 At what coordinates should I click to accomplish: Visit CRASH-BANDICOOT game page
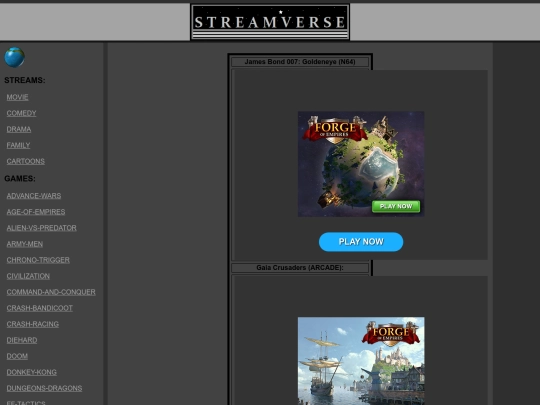point(40,308)
